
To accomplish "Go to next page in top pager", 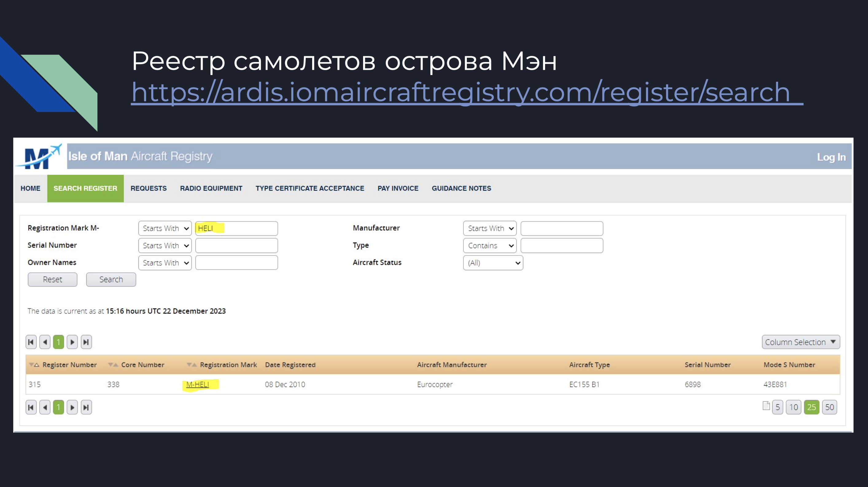I will pyautogui.click(x=72, y=342).
